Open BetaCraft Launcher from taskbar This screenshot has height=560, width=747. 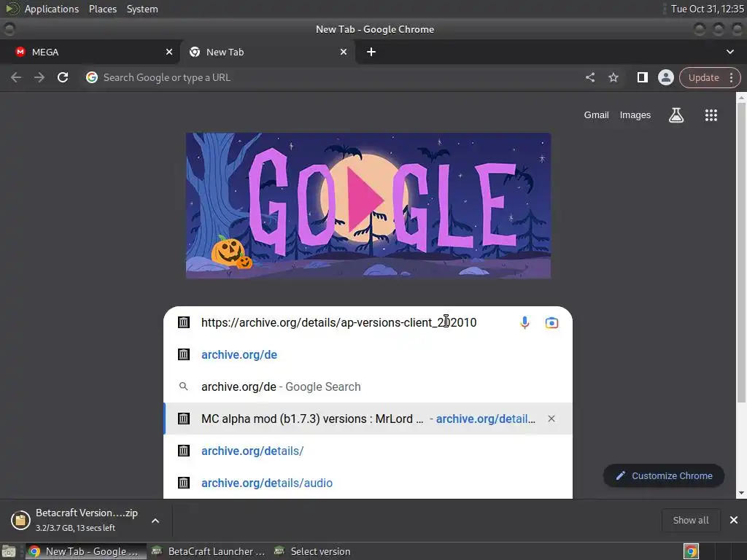pos(207,551)
